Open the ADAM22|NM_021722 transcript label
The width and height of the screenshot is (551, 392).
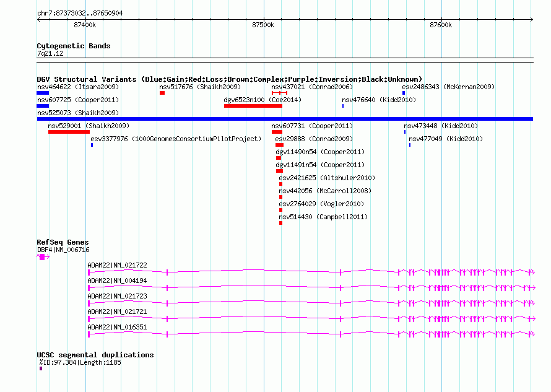[x=117, y=266]
